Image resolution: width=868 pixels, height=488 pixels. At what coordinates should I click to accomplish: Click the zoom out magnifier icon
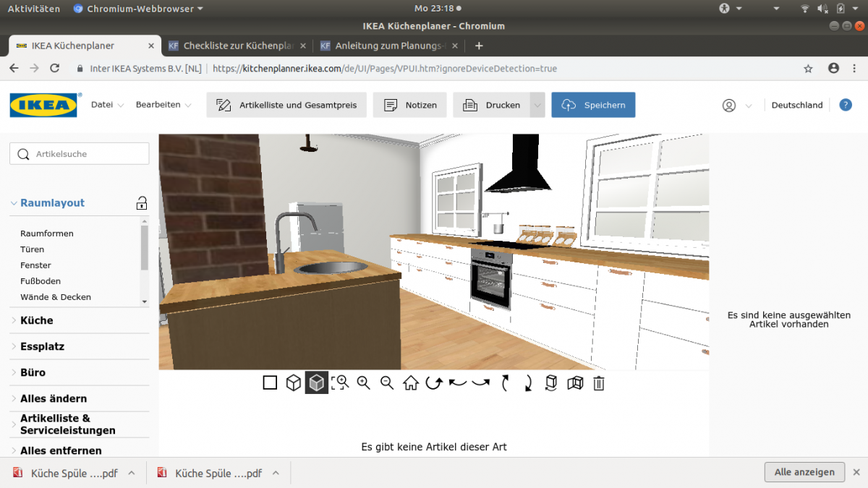[387, 383]
